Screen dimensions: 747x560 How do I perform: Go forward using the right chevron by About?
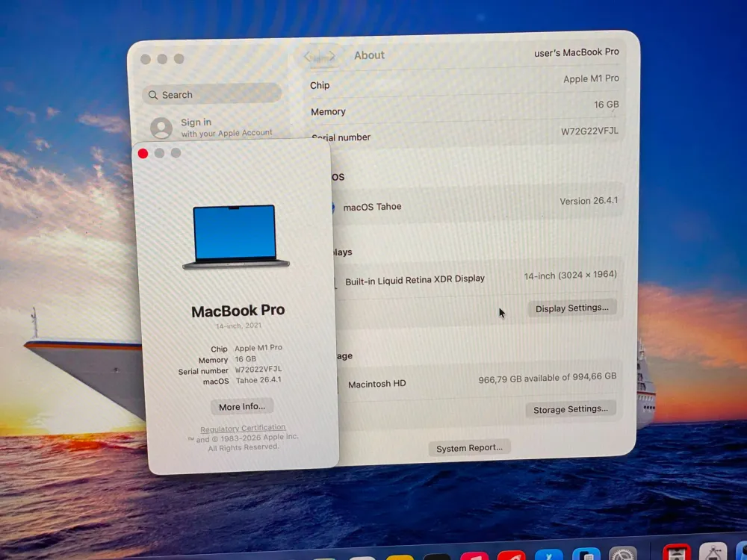(331, 57)
